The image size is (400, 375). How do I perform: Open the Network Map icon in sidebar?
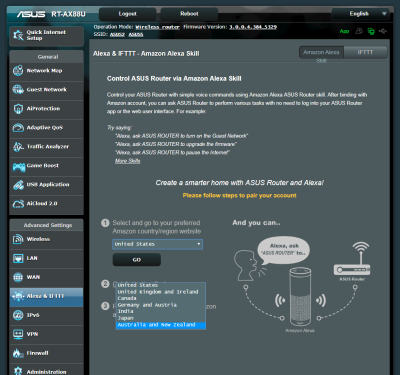click(x=18, y=71)
